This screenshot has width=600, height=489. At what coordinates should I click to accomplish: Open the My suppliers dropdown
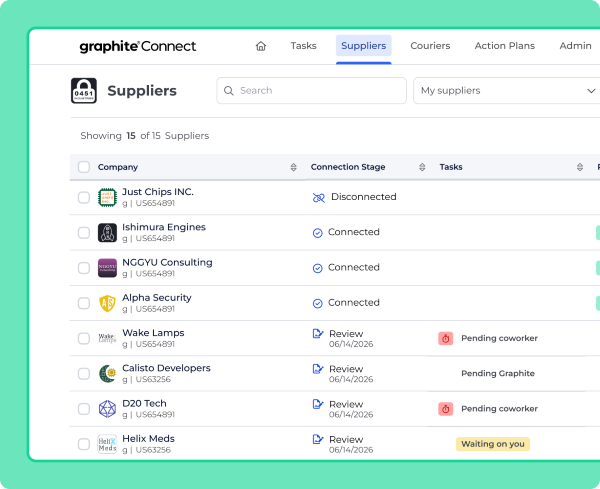coord(507,91)
